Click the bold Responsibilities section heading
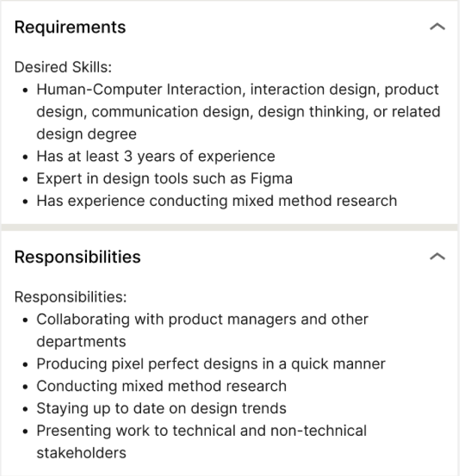This screenshot has height=476, width=460. pyautogui.click(x=77, y=257)
